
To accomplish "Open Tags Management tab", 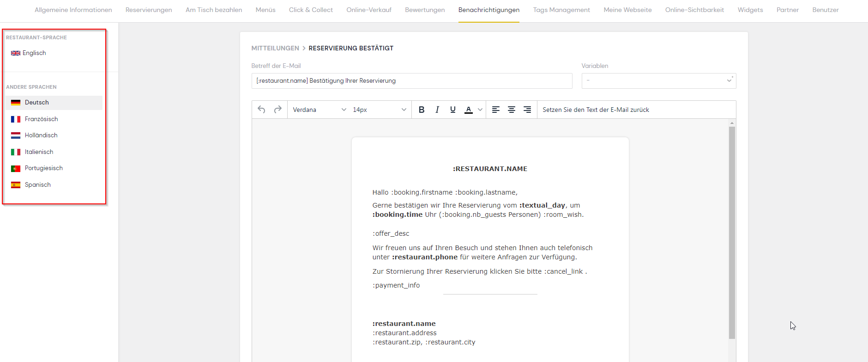I will [561, 10].
